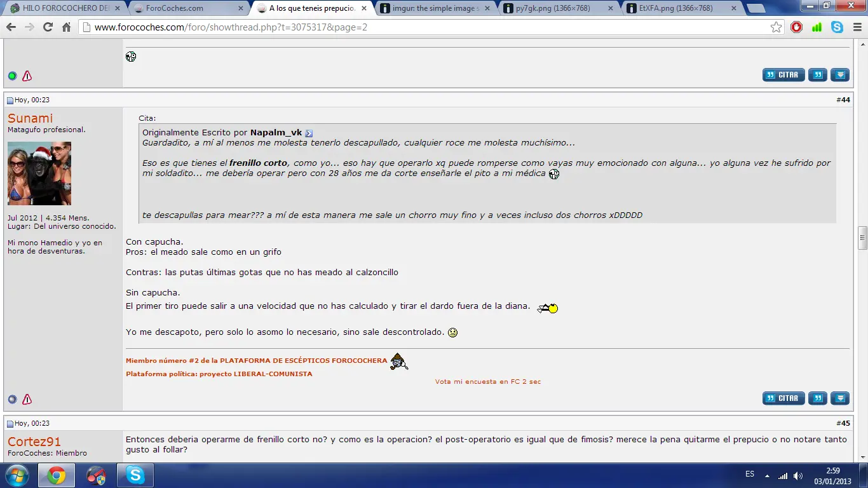The image size is (868, 488).
Task: Open the browser home page
Action: click(x=66, y=27)
